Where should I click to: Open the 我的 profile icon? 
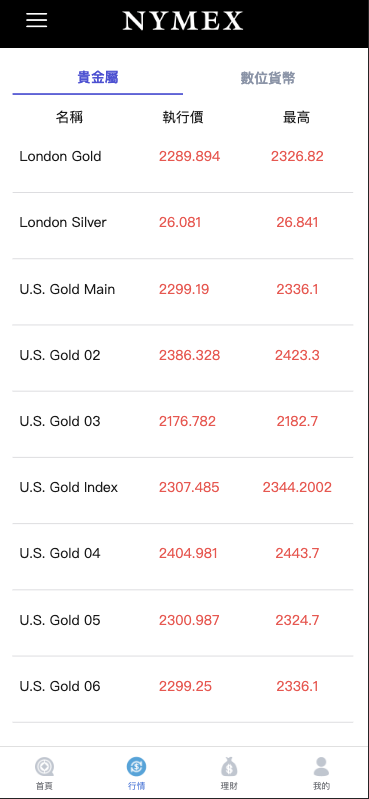tap(321, 766)
